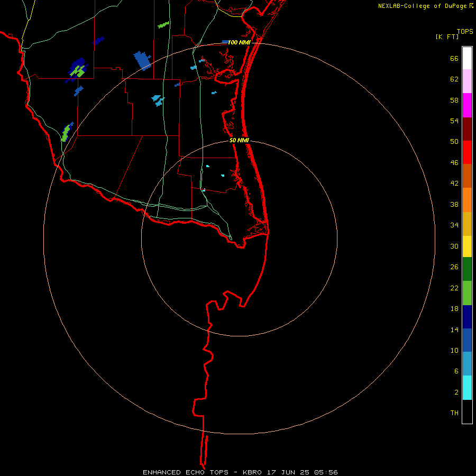Click the yellow swatch between 34 and 30
The image size is (476, 476).
click(467, 246)
